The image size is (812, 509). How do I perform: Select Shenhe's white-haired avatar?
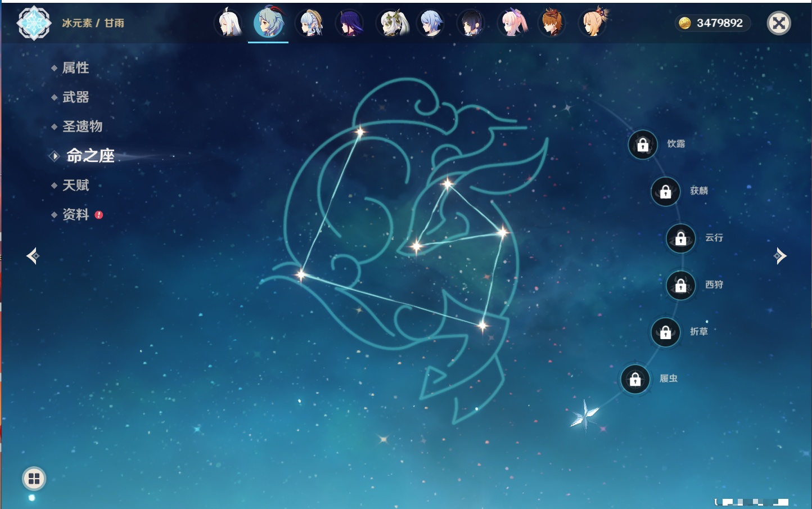click(x=229, y=24)
